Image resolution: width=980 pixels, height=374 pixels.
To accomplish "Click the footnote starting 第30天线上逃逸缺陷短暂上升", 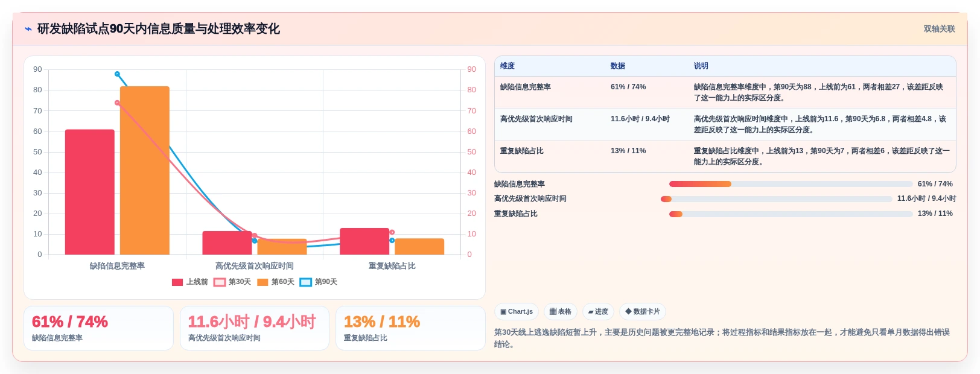I will (722, 338).
